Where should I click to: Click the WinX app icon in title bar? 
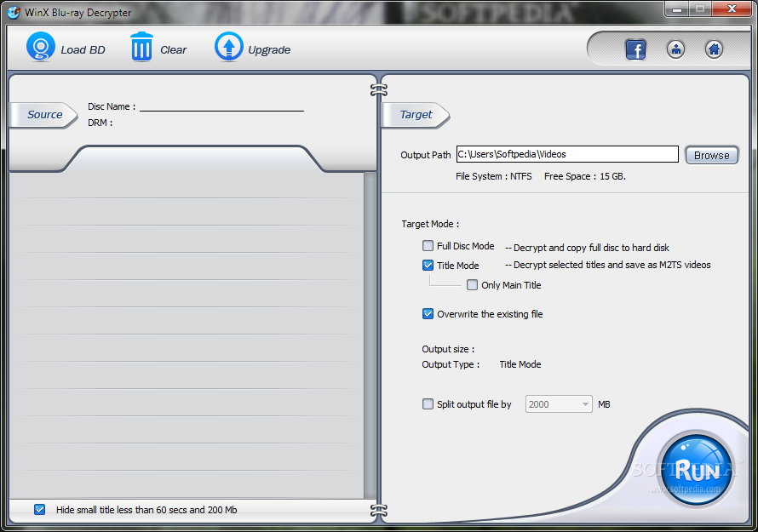14,12
